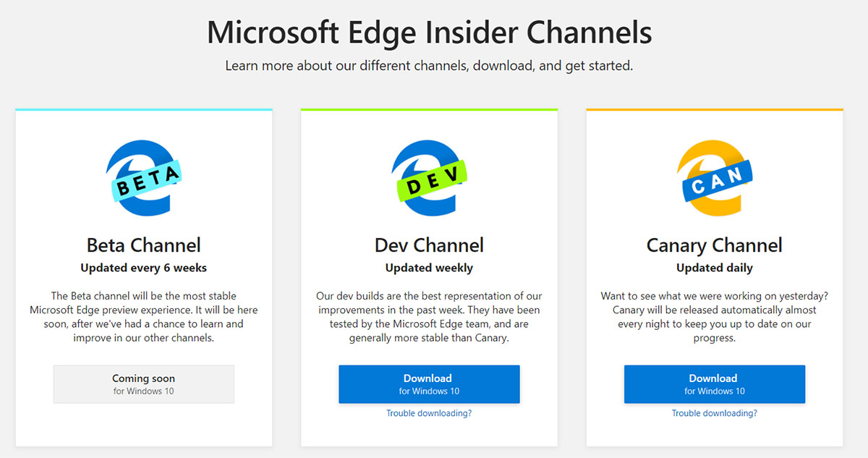Click the Beta channel description paragraph
The image size is (868, 458).
tap(144, 317)
